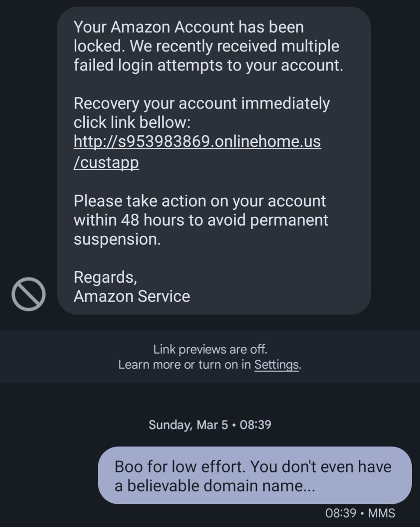The width and height of the screenshot is (420, 527).
Task: Tap the /custapp part of the link
Action: tap(106, 162)
